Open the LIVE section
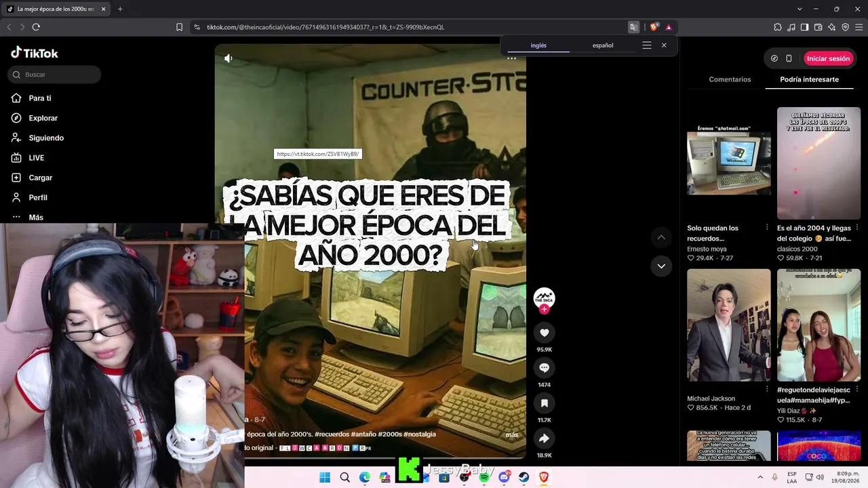868x488 pixels. click(x=28, y=158)
